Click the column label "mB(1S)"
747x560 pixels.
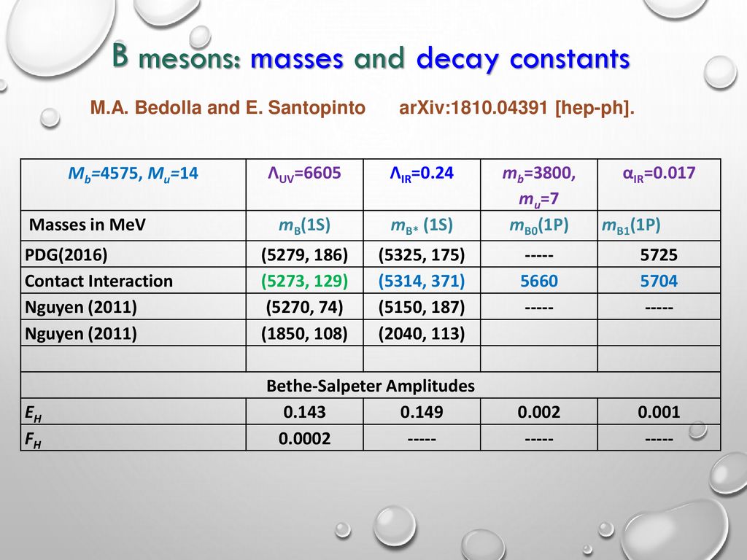[x=304, y=225]
